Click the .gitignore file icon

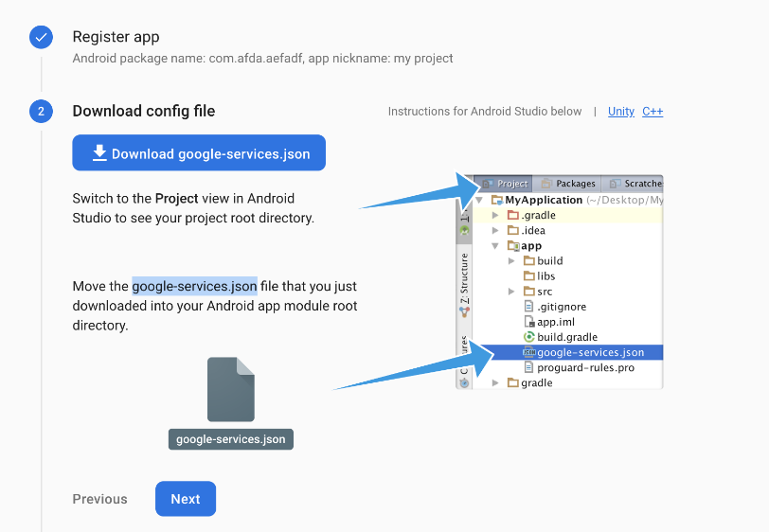pyautogui.click(x=528, y=307)
